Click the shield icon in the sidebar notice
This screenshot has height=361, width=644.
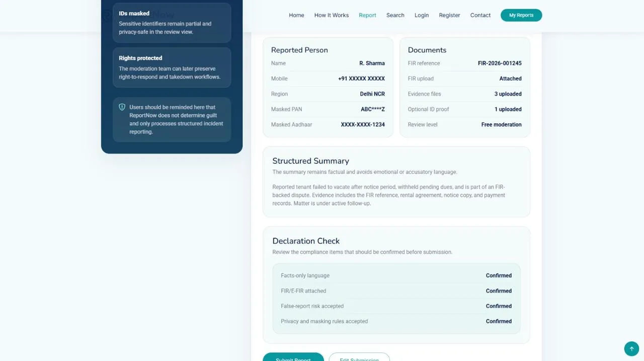click(122, 107)
